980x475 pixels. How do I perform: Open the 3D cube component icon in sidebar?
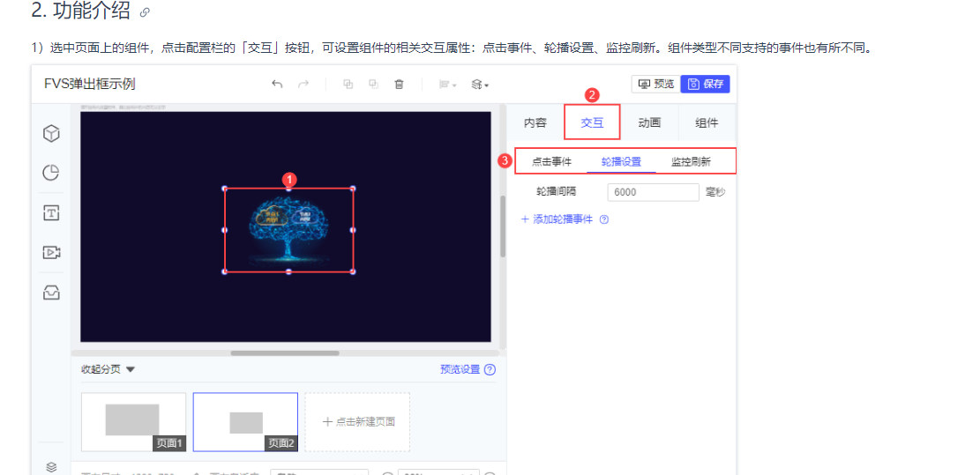coord(51,133)
